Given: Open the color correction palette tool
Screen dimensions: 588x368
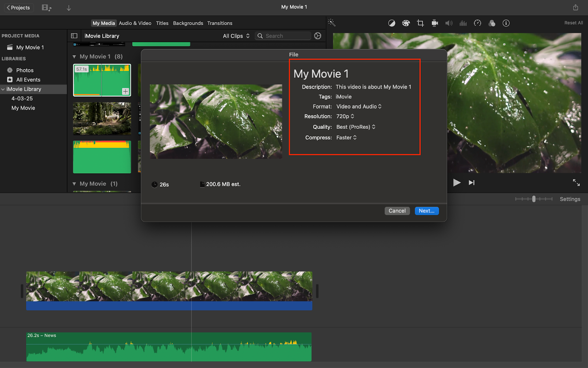Looking at the screenshot, I should (406, 23).
